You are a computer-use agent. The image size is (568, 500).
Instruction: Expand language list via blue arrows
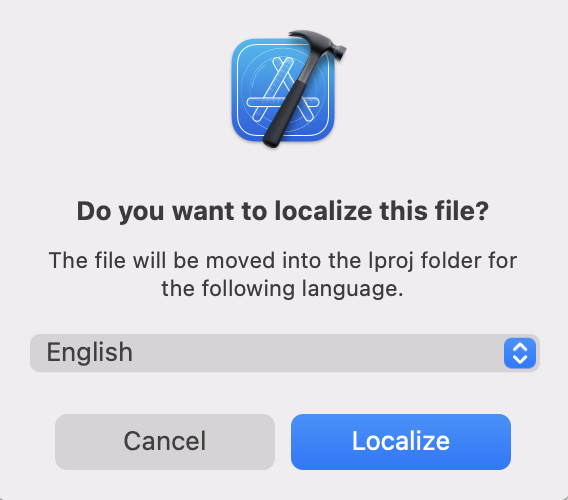click(519, 353)
